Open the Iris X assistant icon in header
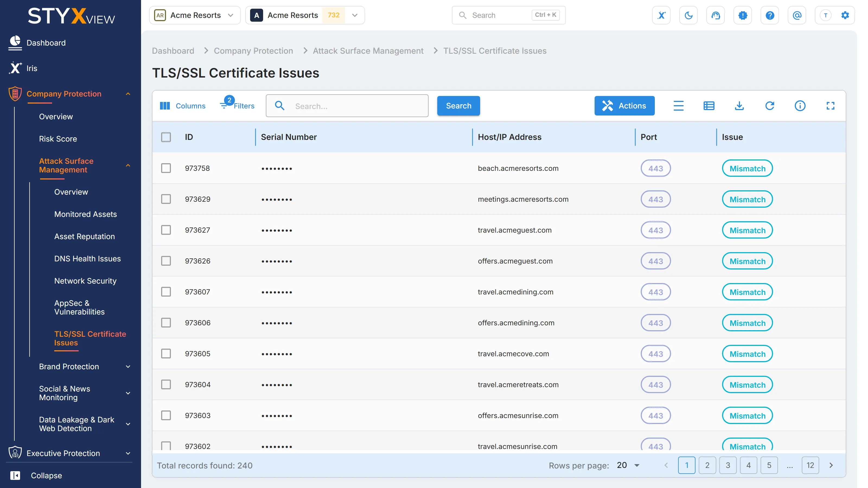Viewport: 868px width, 488px height. (661, 15)
